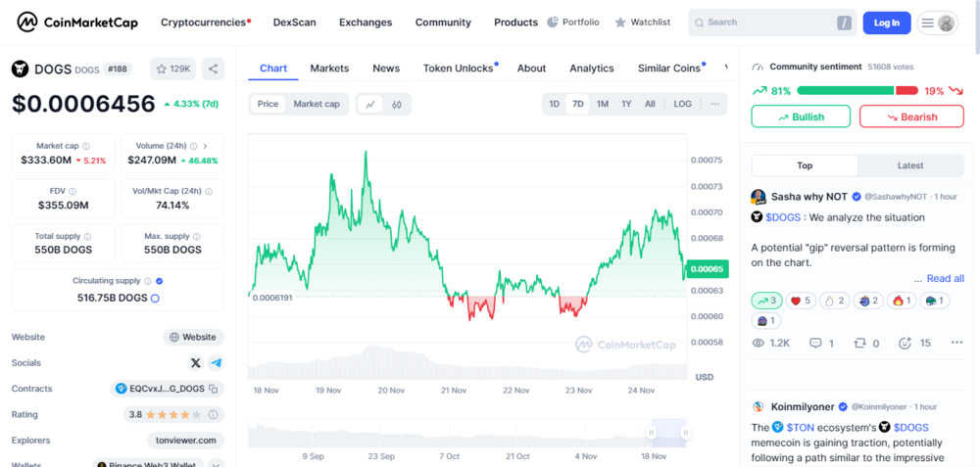Viewport: 980px width, 467px height.
Task: Enable LOG scale on chart
Action: click(x=682, y=104)
